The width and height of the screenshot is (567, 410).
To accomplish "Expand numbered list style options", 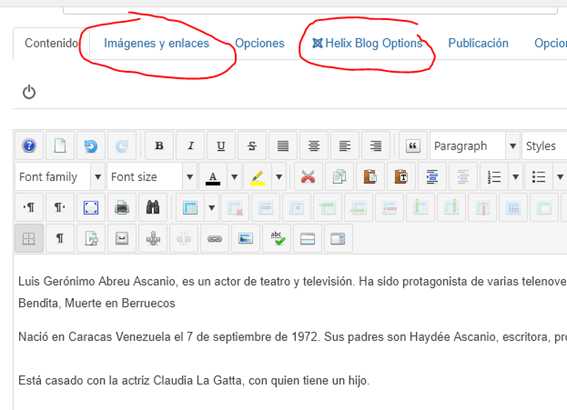I will pos(516,177).
